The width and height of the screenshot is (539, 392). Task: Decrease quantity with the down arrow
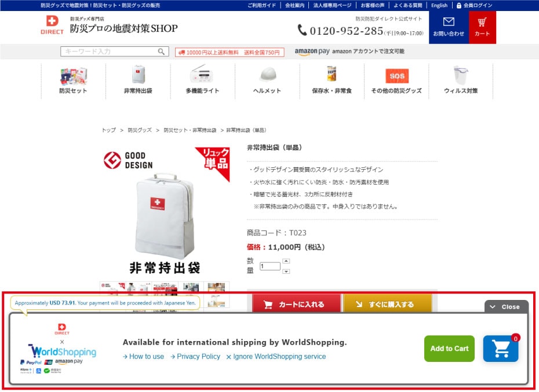click(286, 271)
